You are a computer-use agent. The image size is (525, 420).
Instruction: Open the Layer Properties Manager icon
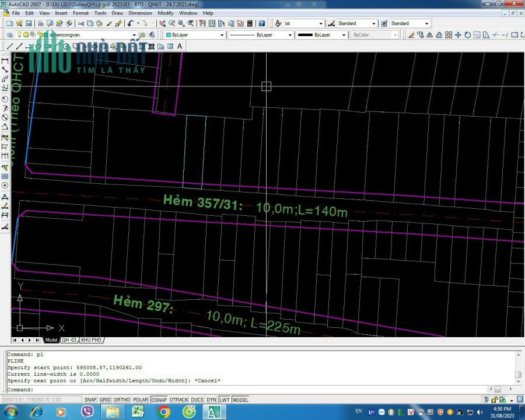pyautogui.click(x=10, y=35)
